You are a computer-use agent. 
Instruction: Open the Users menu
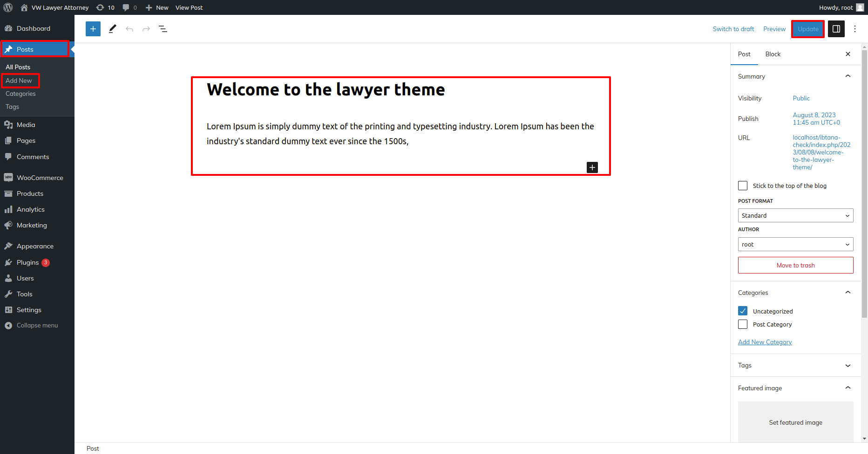click(37, 278)
